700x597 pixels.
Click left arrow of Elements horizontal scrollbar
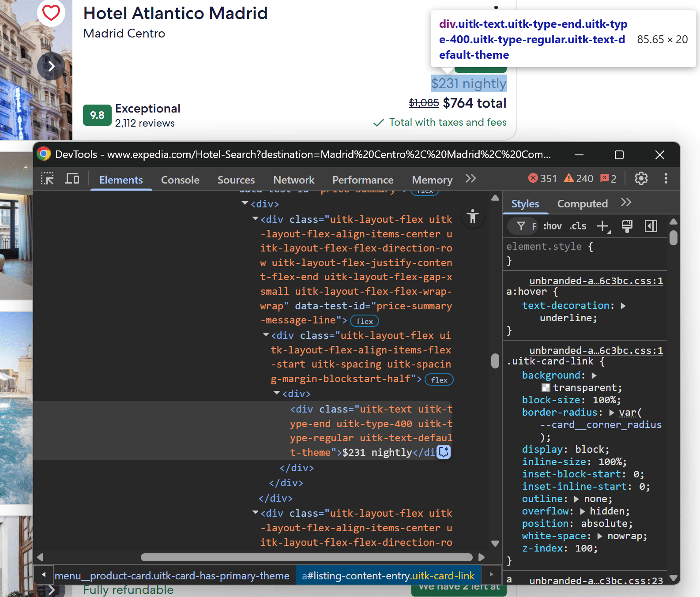click(x=40, y=557)
